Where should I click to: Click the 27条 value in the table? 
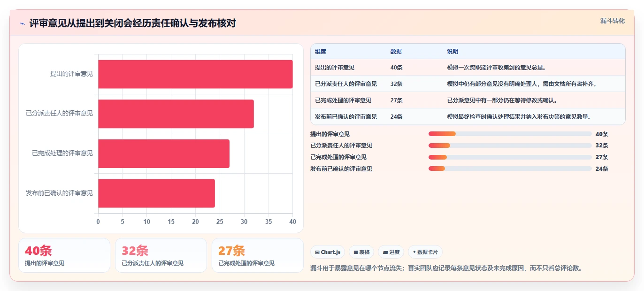pyautogui.click(x=396, y=100)
